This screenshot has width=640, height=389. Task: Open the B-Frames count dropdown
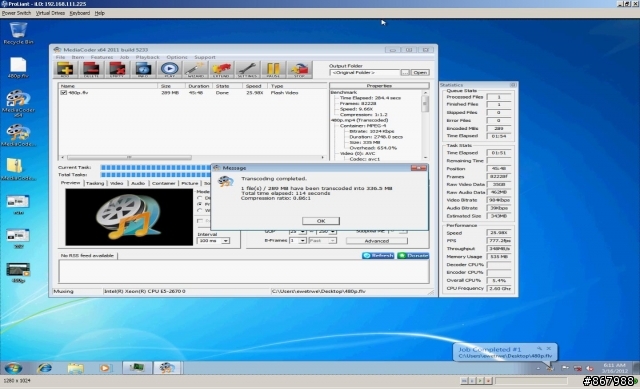[x=302, y=241]
